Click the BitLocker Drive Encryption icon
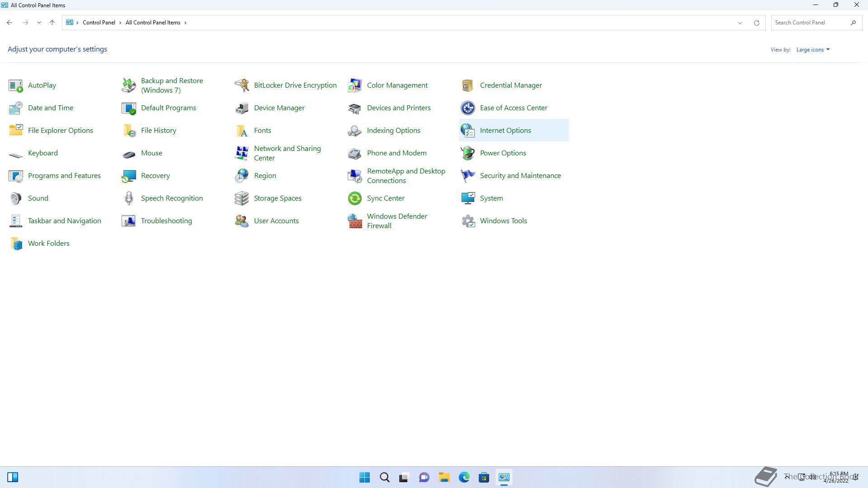This screenshot has width=868, height=488. tap(242, 85)
